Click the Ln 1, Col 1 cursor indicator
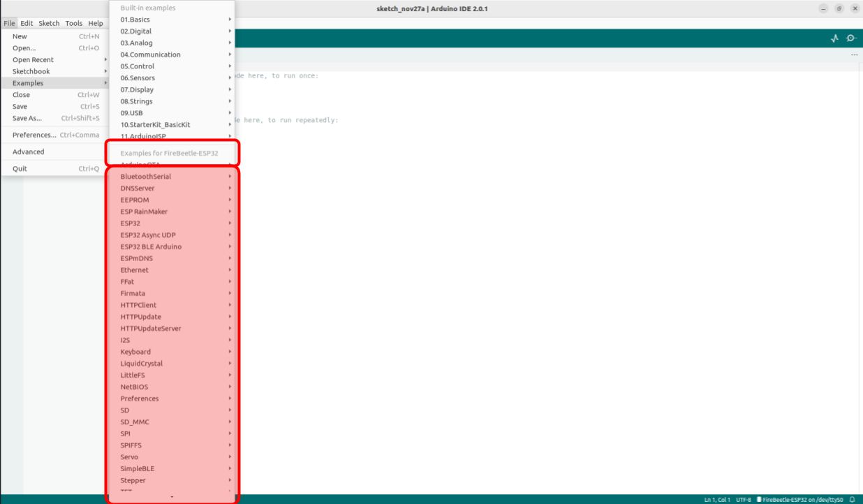 719,499
